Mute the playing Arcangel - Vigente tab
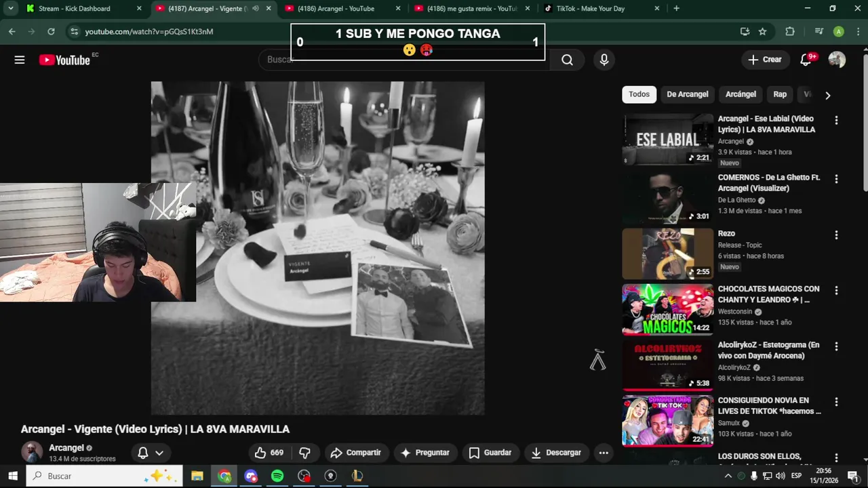 point(256,9)
